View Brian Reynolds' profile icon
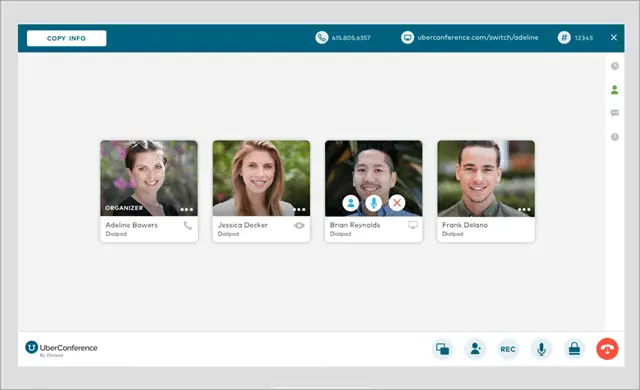Image resolution: width=640 pixels, height=390 pixels. (351, 203)
